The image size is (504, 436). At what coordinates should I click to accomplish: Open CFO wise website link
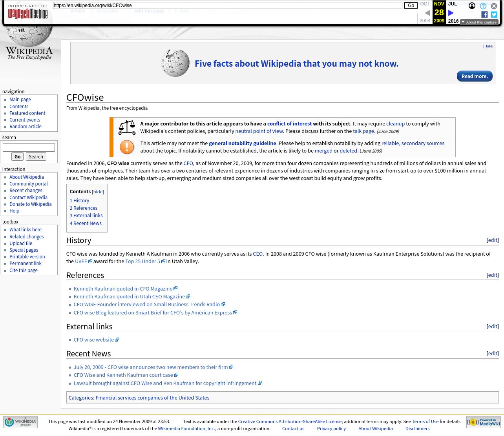pyautogui.click(x=96, y=340)
